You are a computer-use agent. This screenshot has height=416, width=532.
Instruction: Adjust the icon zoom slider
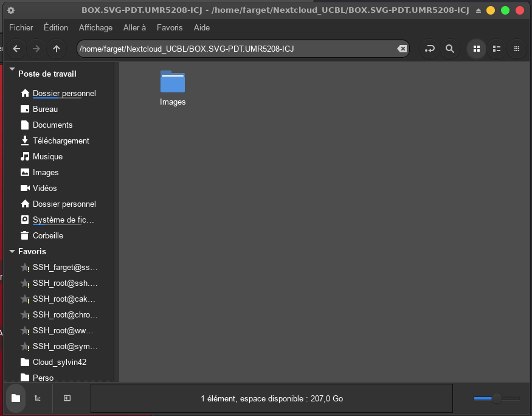tap(497, 398)
